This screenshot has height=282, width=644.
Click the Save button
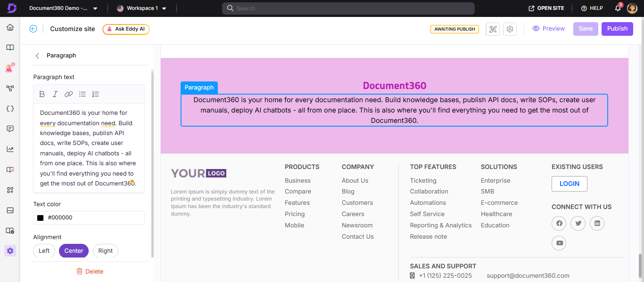[586, 29]
